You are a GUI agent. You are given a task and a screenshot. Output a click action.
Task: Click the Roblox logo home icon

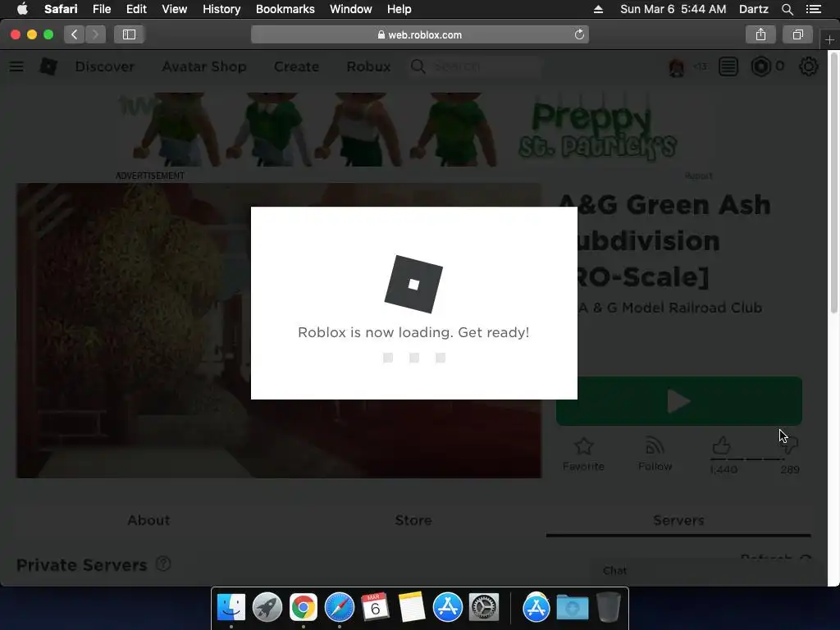click(x=48, y=66)
